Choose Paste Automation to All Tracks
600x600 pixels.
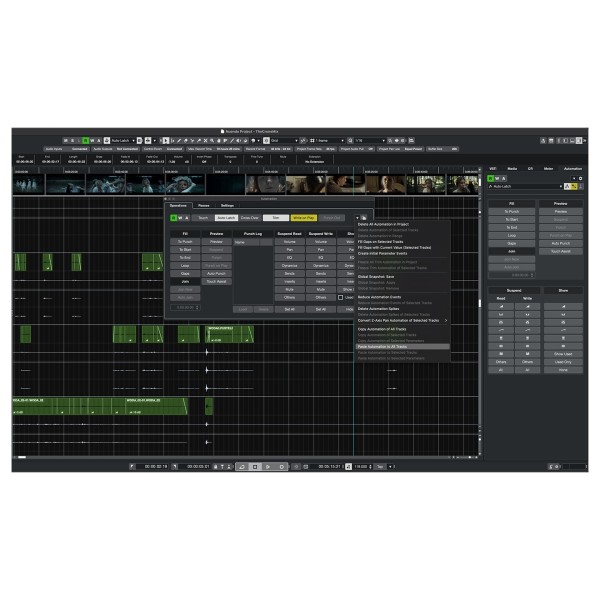coord(403,347)
